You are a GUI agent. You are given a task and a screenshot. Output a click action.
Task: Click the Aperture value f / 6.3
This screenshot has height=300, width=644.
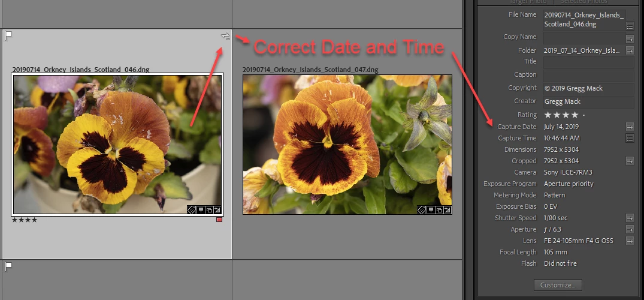pyautogui.click(x=553, y=230)
